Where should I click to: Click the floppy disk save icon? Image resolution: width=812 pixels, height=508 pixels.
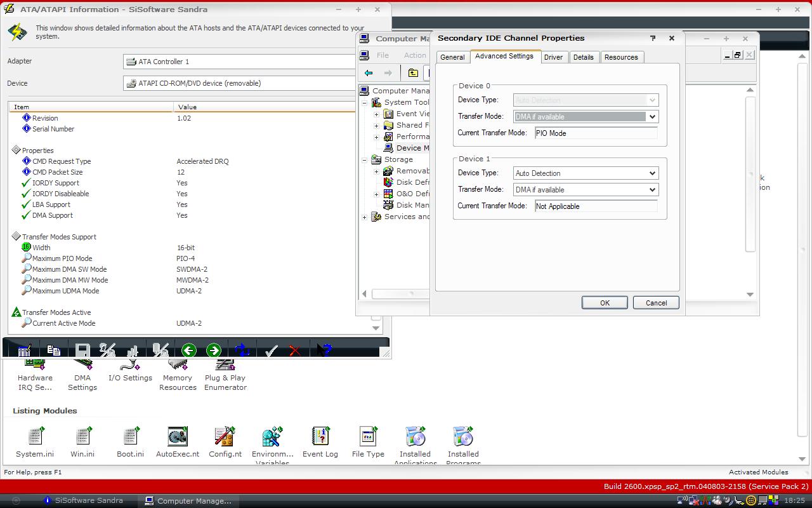click(82, 351)
